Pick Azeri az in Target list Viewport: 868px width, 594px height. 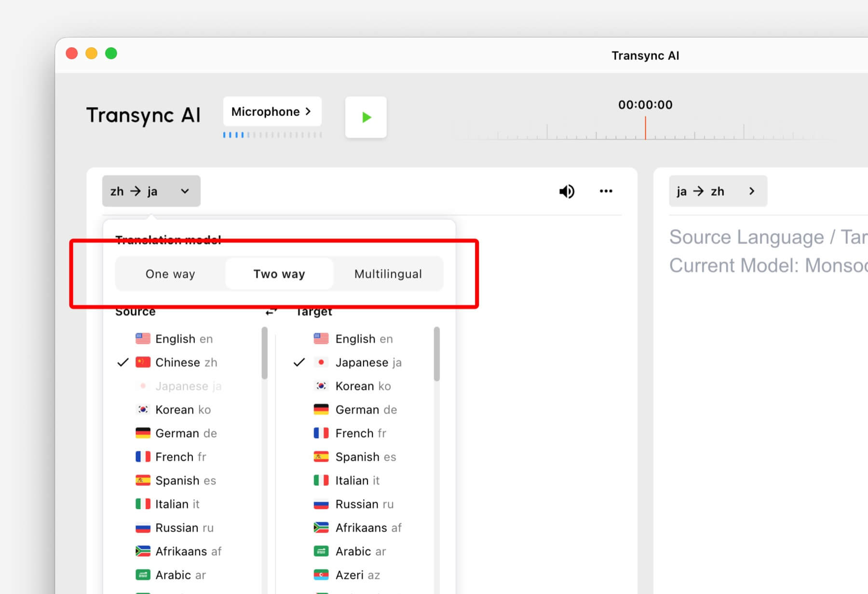pos(347,575)
